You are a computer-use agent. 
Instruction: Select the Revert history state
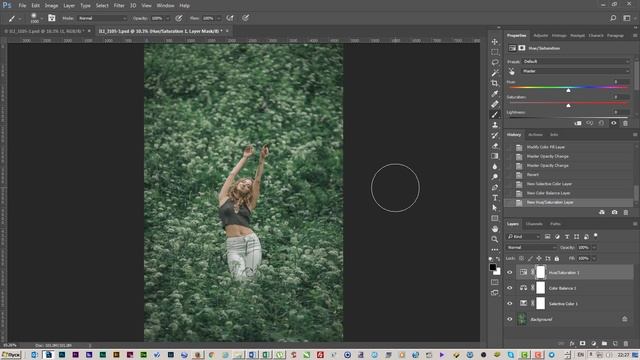click(x=533, y=175)
